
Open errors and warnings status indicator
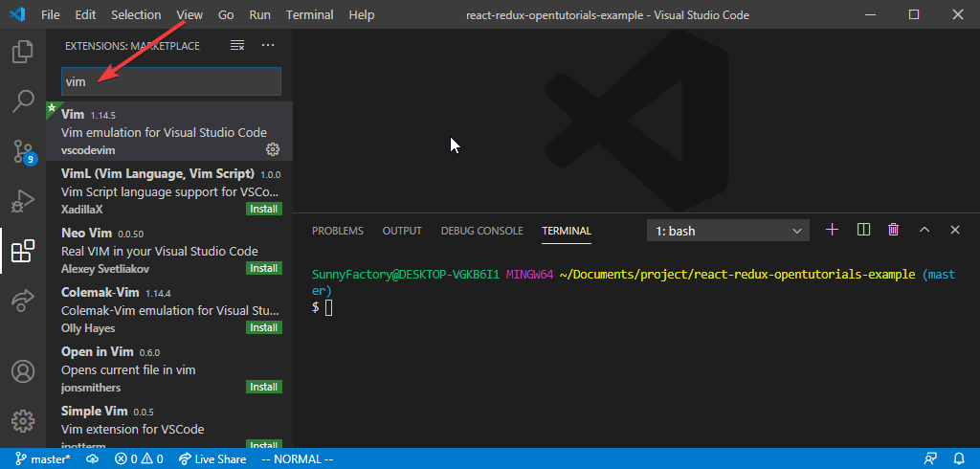[x=139, y=459]
